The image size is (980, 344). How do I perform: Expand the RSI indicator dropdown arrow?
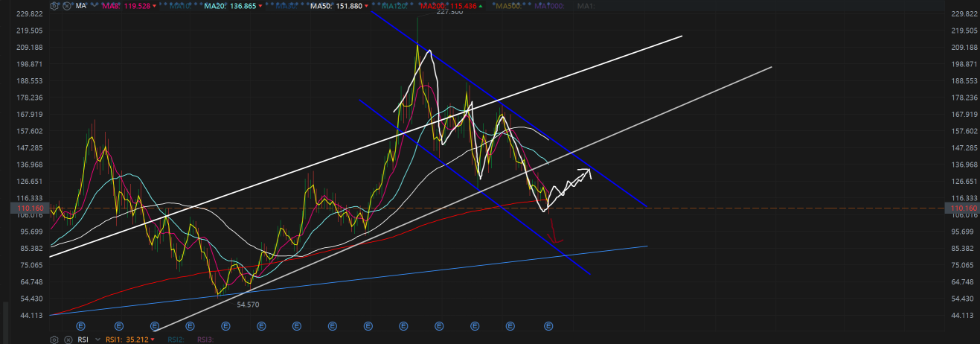[97, 340]
